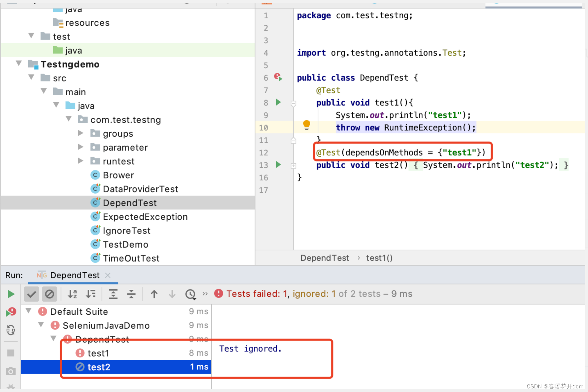The image size is (588, 392).
Task: Close the DependTest run tab
Action: coord(108,275)
